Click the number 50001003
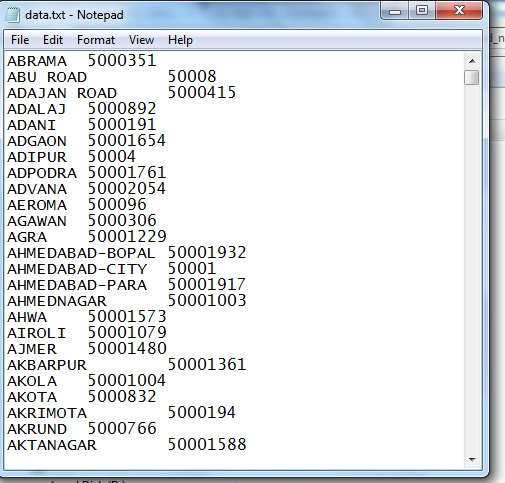The image size is (505, 483). 207,301
